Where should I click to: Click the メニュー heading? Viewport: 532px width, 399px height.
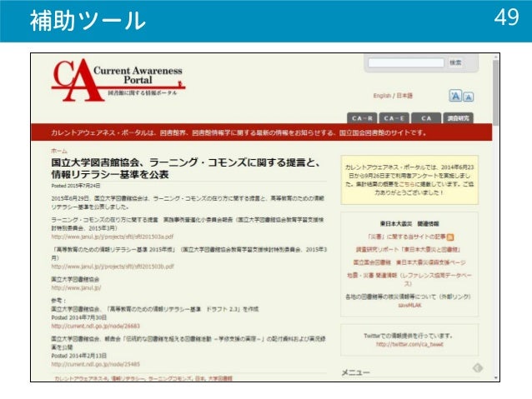pyautogui.click(x=355, y=372)
